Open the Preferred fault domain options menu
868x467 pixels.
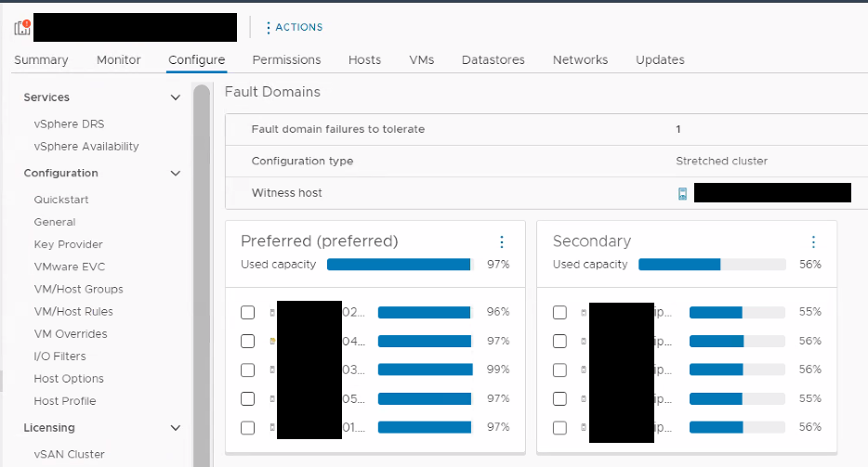[502, 241]
